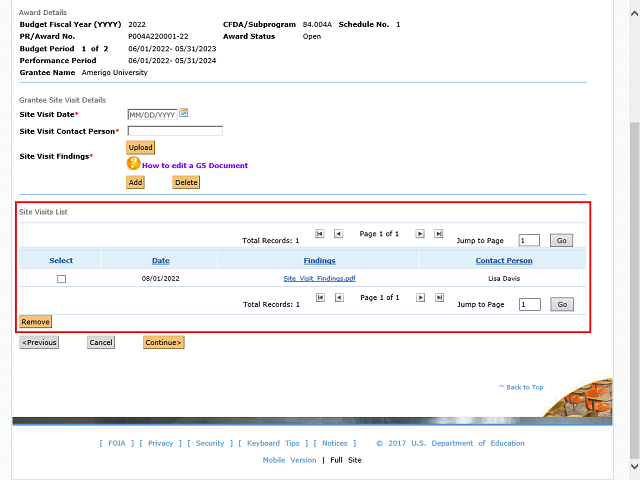Image resolution: width=640 pixels, height=480 pixels.
Task: Click the PR/Award No. P004A220001-22 value
Action: 158,36
